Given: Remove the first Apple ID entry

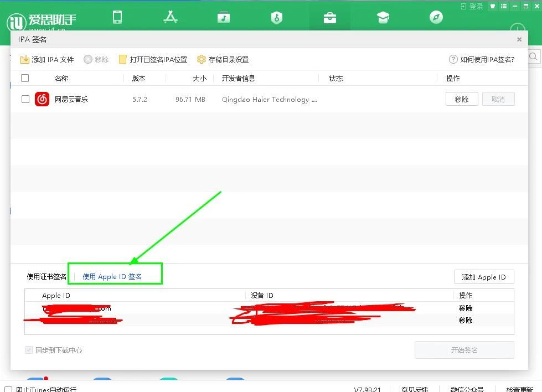Looking at the screenshot, I should coord(465,308).
